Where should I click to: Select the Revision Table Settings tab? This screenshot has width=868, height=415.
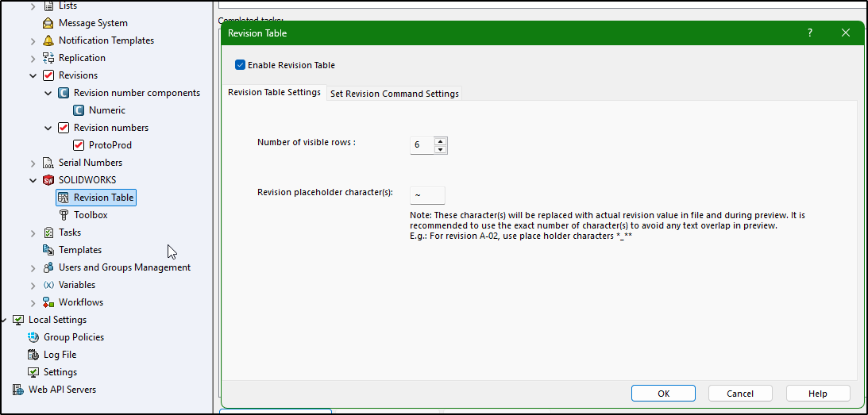tap(274, 92)
